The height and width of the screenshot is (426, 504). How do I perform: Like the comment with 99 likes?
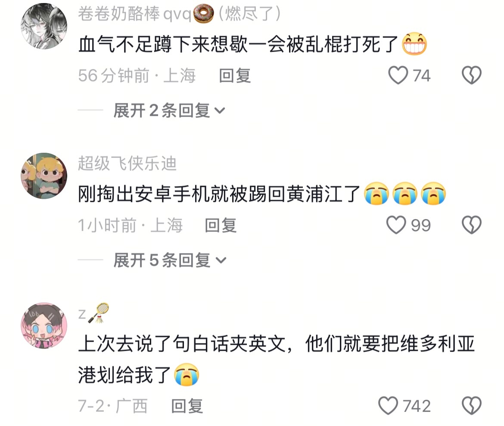pyautogui.click(x=396, y=225)
